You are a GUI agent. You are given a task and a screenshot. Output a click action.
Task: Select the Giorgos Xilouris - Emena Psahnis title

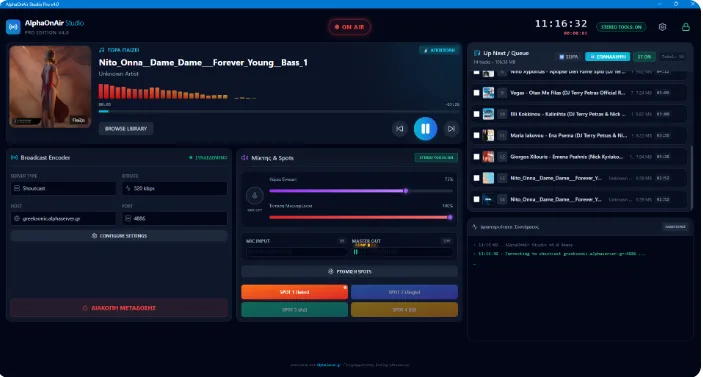coord(567,157)
